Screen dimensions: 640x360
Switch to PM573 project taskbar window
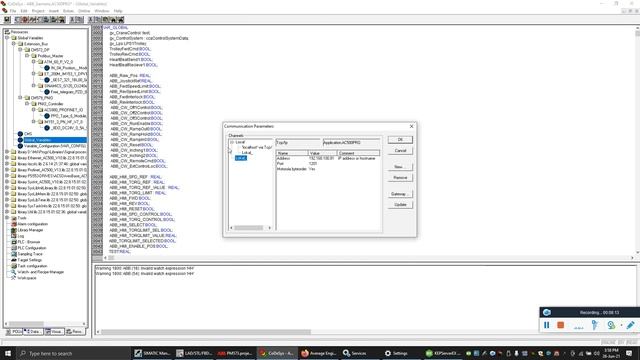click(235, 353)
